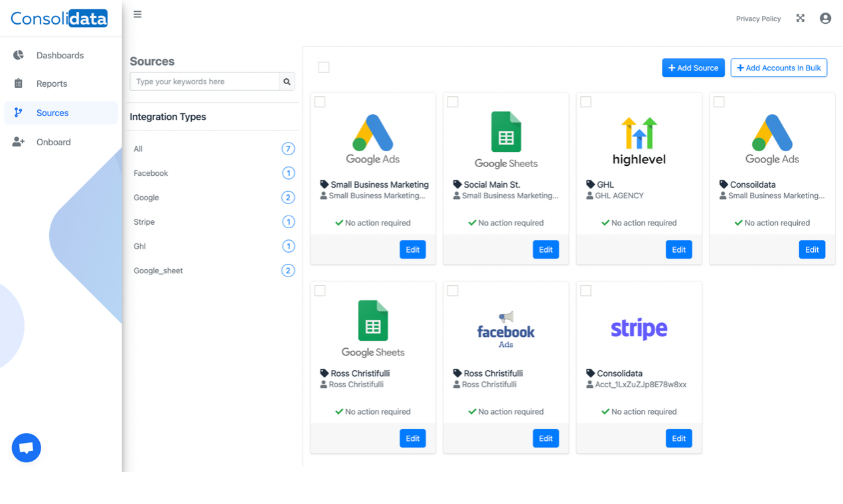Open the user profile avatar icon

point(825,19)
